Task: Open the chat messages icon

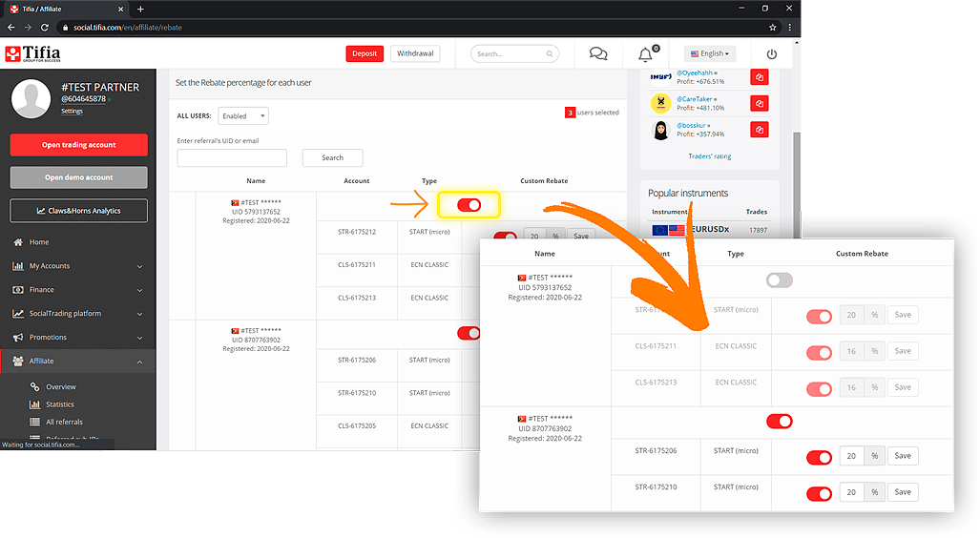Action: point(598,53)
